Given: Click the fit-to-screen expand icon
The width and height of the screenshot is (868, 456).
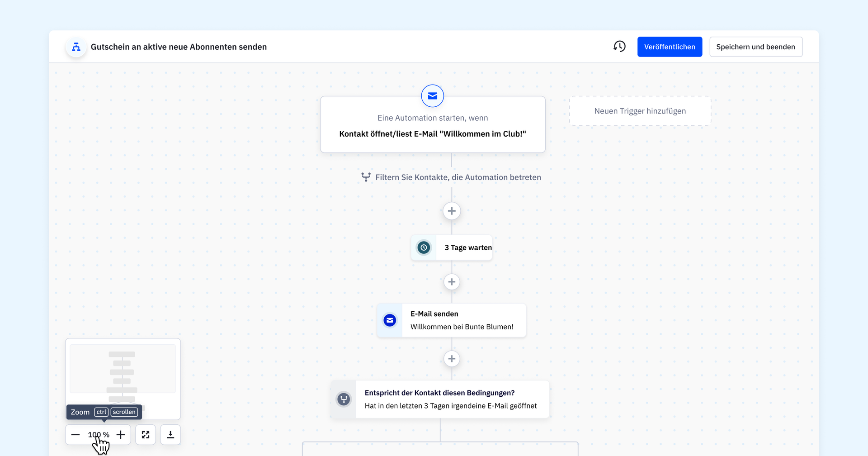Looking at the screenshot, I should click(146, 435).
